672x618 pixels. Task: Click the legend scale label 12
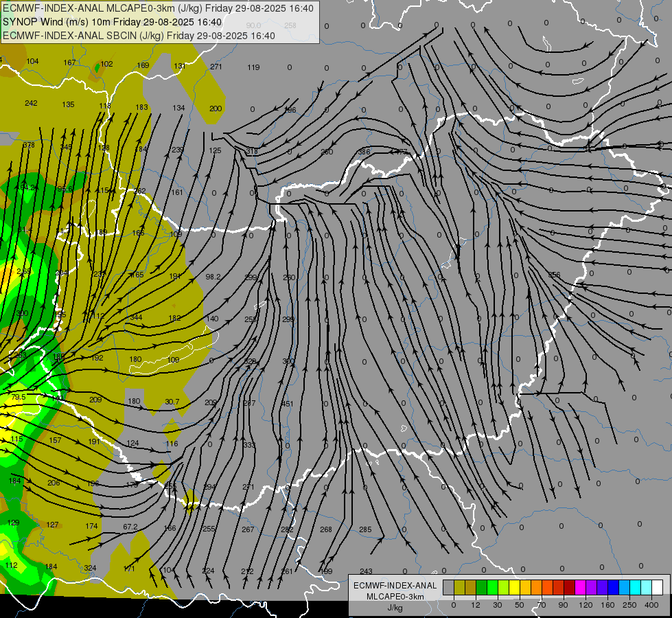(x=476, y=605)
